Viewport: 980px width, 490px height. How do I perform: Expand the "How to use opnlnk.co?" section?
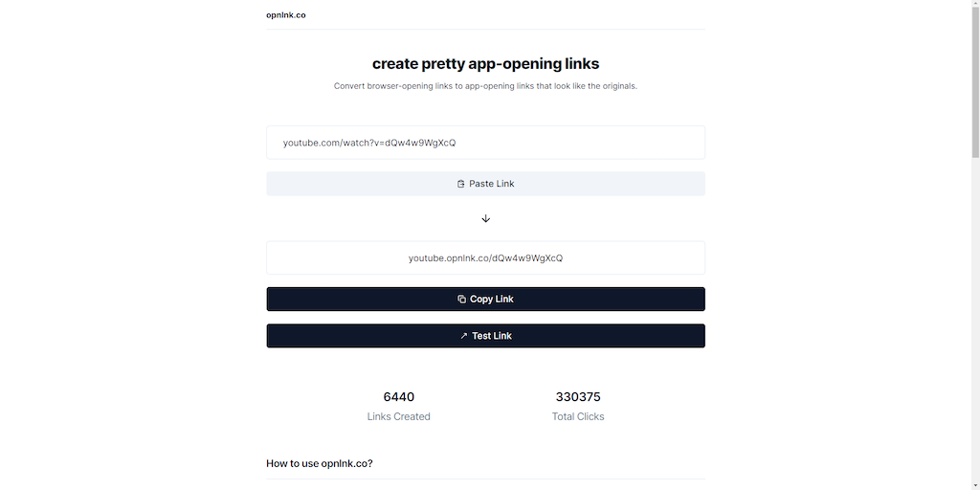[320, 464]
